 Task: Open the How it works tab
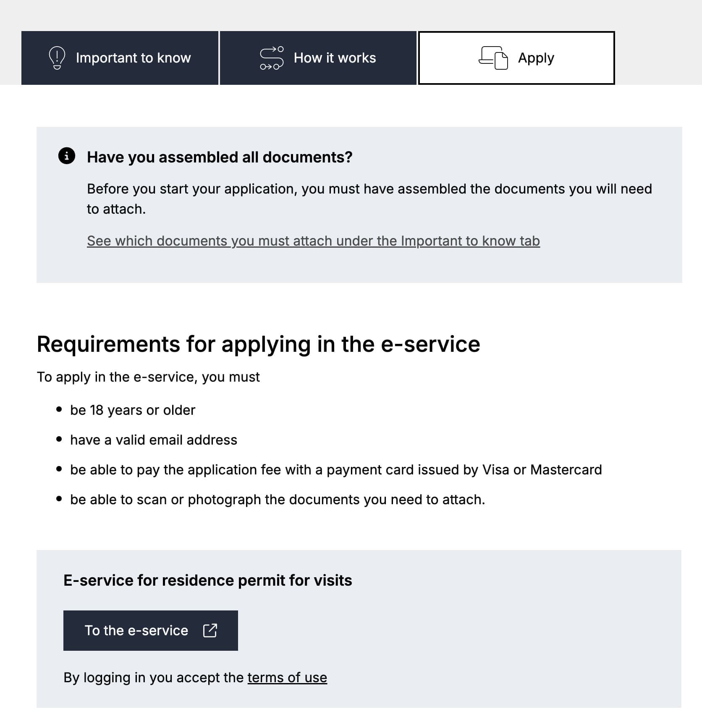click(335, 58)
